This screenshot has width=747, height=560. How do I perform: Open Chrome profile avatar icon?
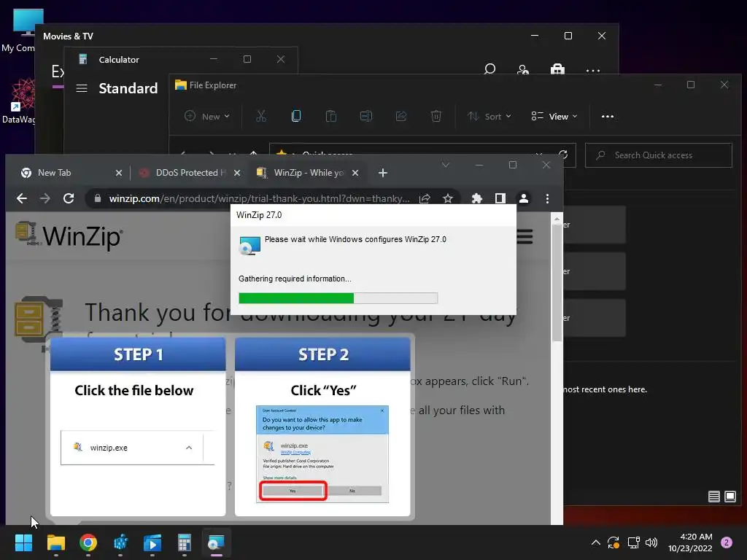click(524, 198)
